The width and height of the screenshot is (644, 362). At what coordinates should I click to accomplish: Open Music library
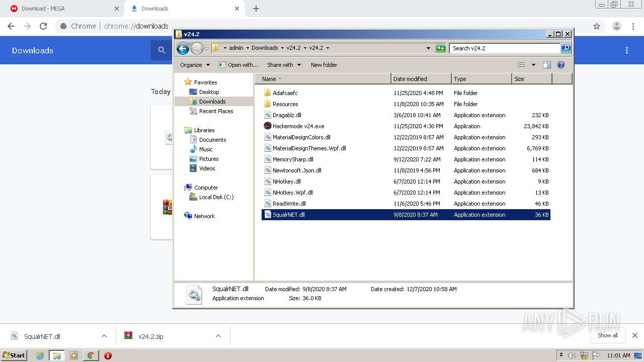(206, 149)
